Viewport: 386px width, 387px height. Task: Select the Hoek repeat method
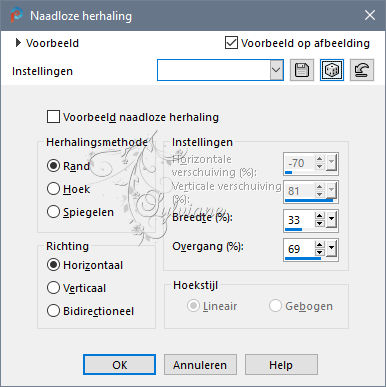[x=53, y=189]
